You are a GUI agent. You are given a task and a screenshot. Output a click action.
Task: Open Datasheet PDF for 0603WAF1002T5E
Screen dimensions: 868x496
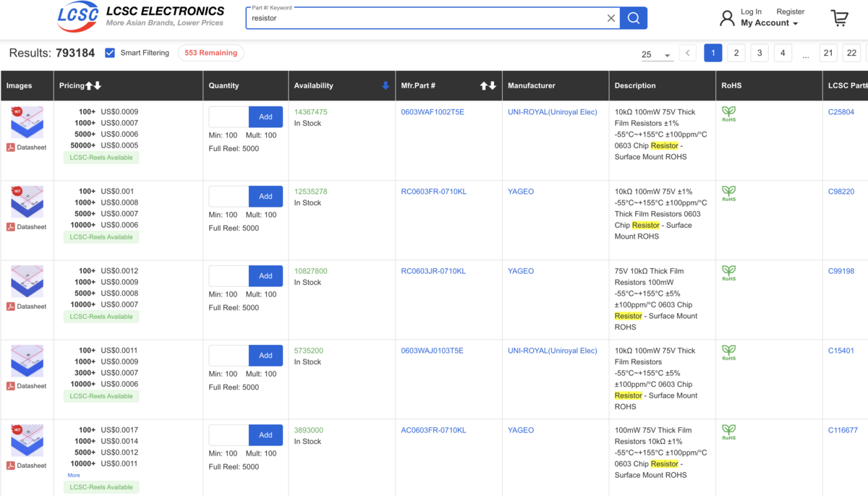pyautogui.click(x=27, y=147)
